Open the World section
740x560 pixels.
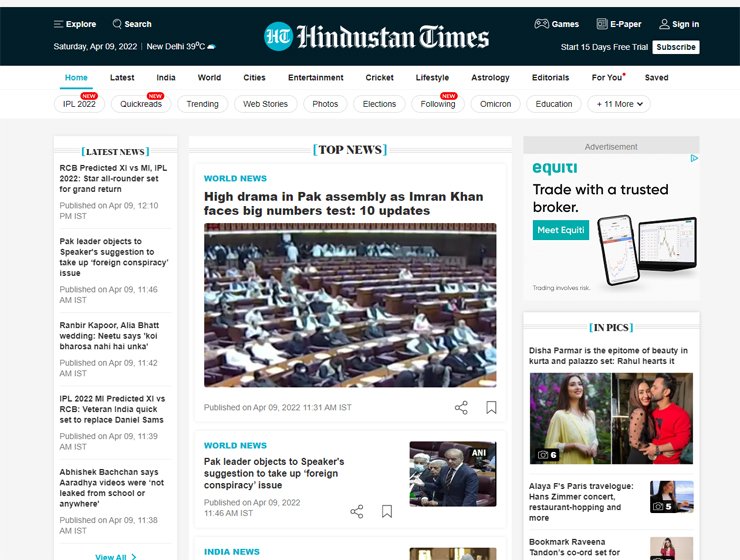209,77
